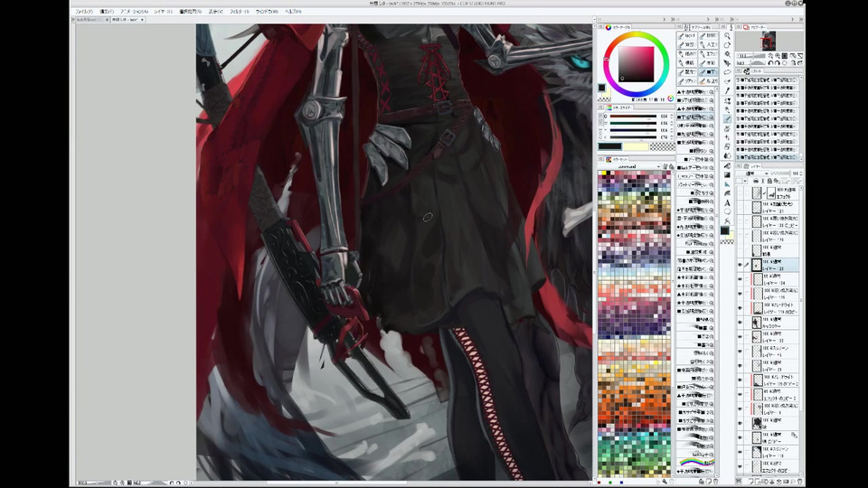Open the ウィンドウ (Window) menu
This screenshot has width=868, height=488.
click(x=267, y=11)
